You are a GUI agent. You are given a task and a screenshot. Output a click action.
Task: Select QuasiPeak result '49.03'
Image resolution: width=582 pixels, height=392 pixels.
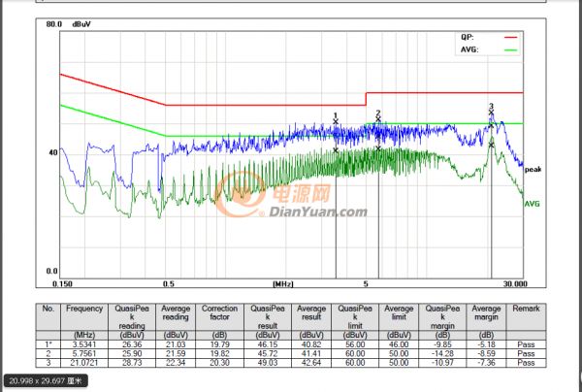click(268, 362)
